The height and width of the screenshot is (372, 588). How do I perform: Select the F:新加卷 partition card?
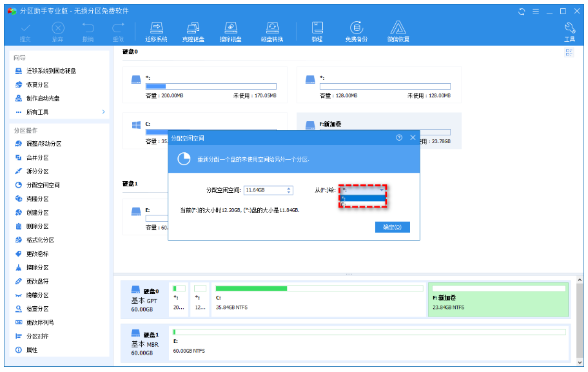[x=378, y=122]
